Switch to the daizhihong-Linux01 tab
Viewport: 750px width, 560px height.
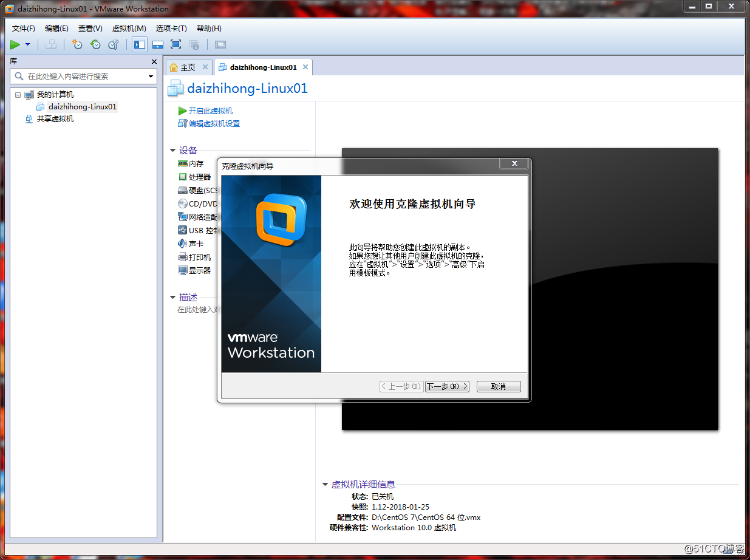click(x=263, y=67)
